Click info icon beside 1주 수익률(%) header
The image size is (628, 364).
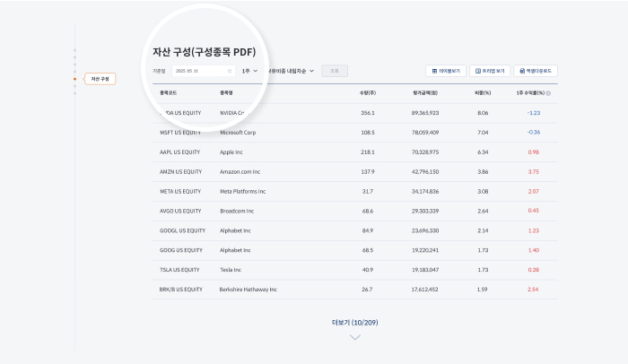pos(548,93)
